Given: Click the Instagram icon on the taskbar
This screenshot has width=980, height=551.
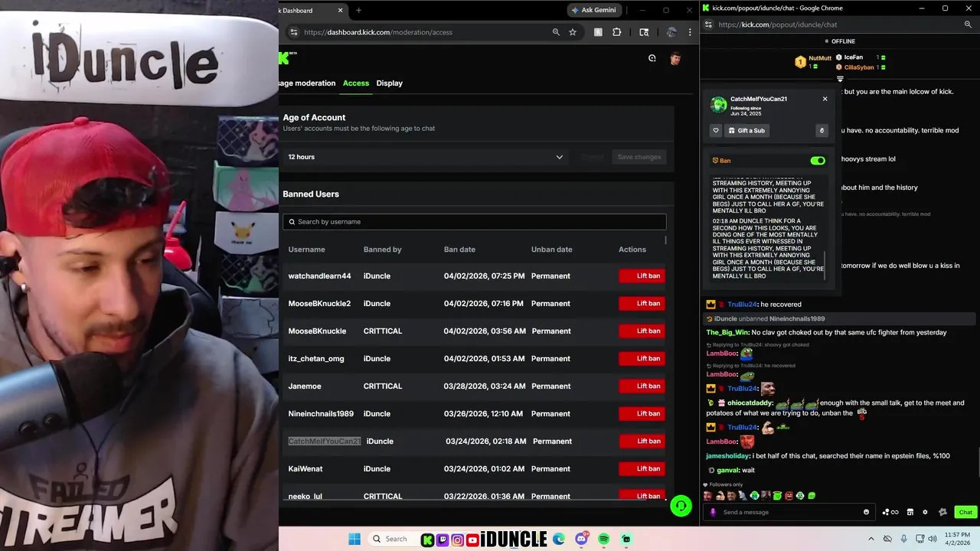Looking at the screenshot, I should point(458,540).
